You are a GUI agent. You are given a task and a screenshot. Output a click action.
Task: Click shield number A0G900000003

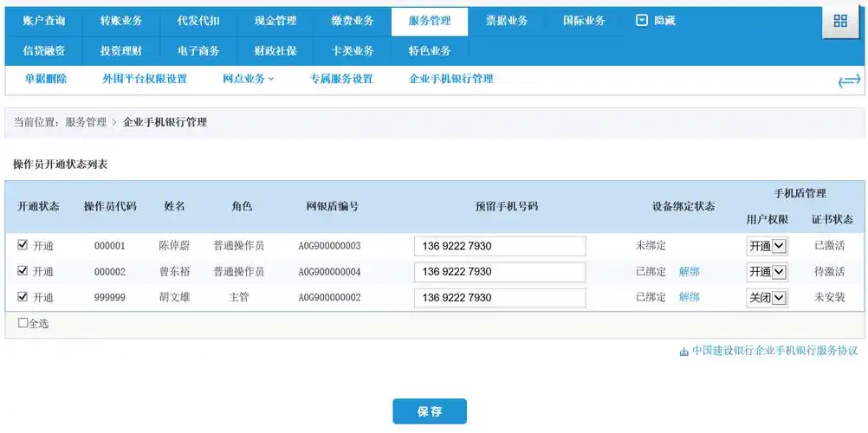[x=329, y=245]
